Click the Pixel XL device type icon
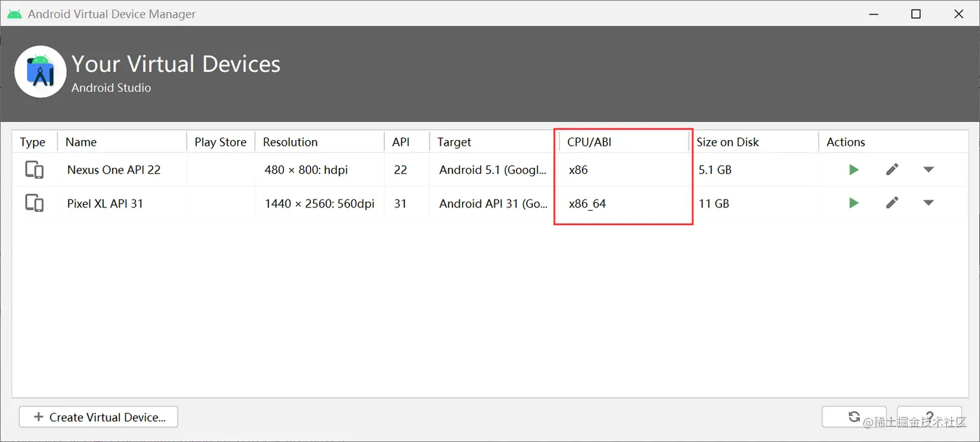The width and height of the screenshot is (980, 442). click(34, 204)
